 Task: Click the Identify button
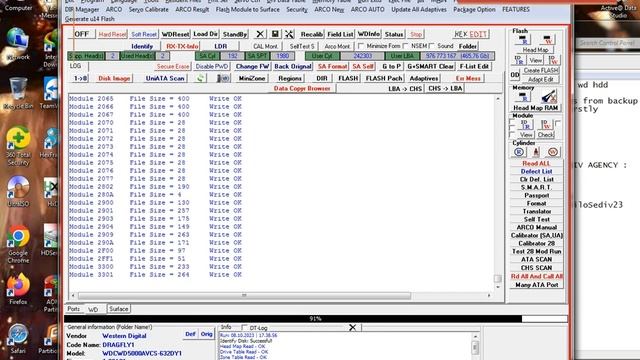tap(142, 46)
